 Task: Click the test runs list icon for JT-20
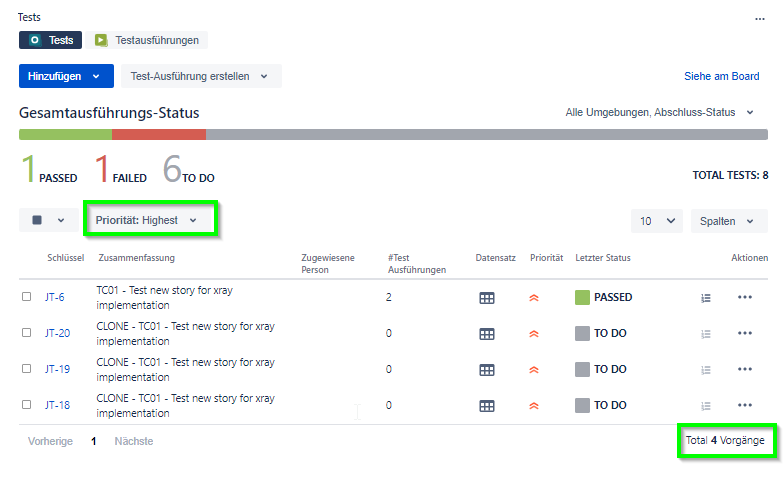(706, 334)
